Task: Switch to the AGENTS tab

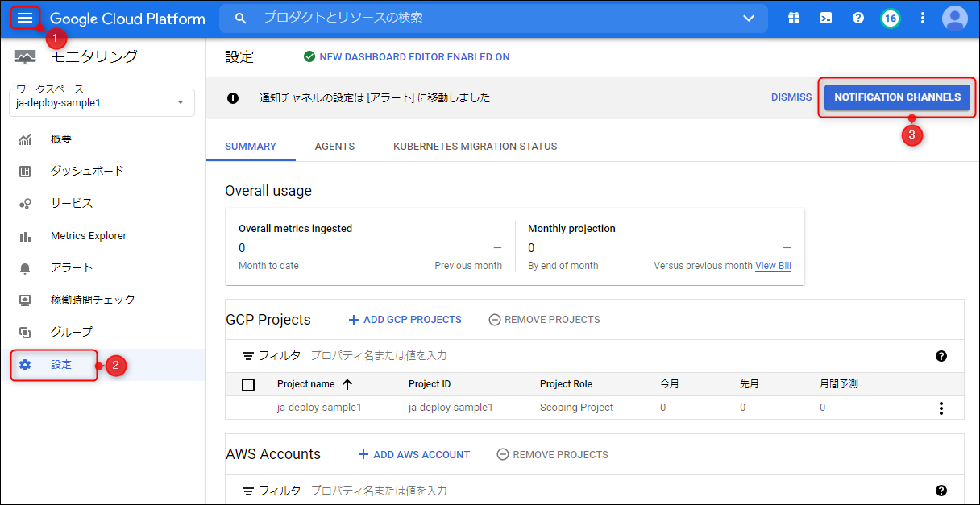Action: [334, 147]
